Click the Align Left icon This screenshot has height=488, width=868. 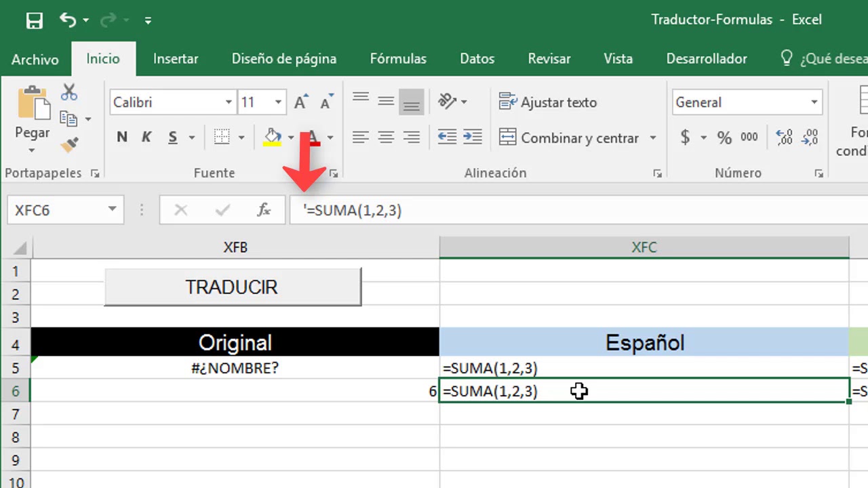(x=361, y=138)
